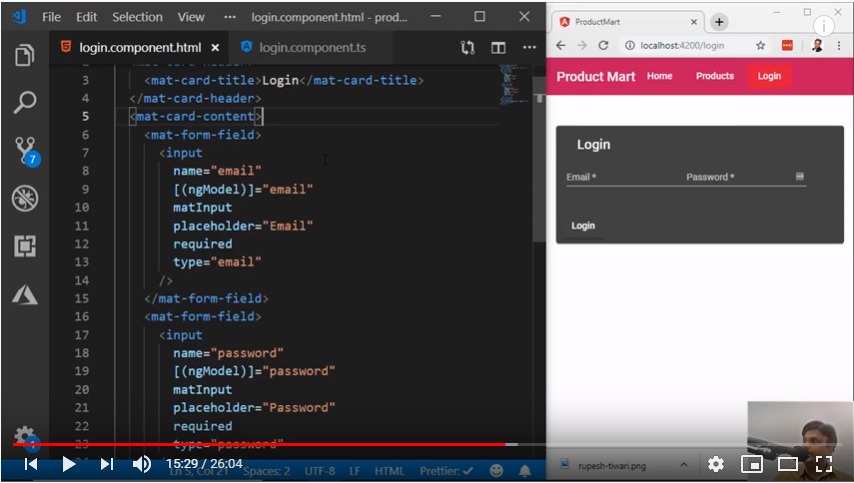
Task: Click the split editor icon
Action: [x=498, y=47]
